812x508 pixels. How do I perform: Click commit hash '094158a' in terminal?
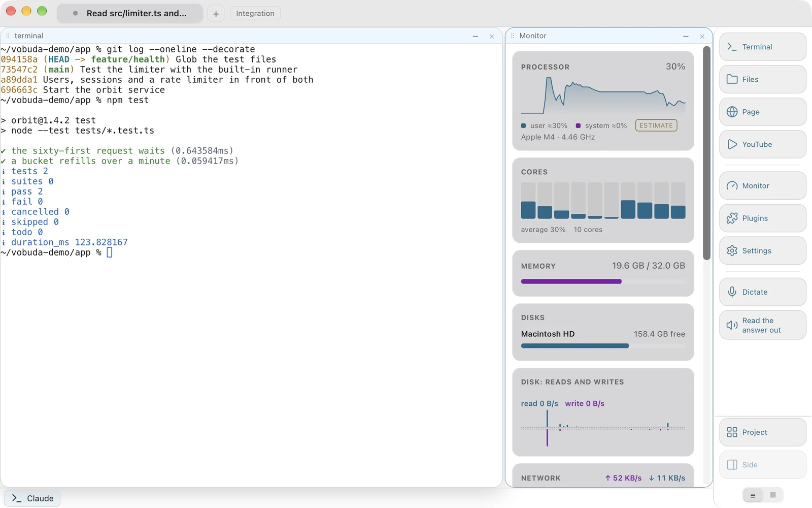point(19,59)
